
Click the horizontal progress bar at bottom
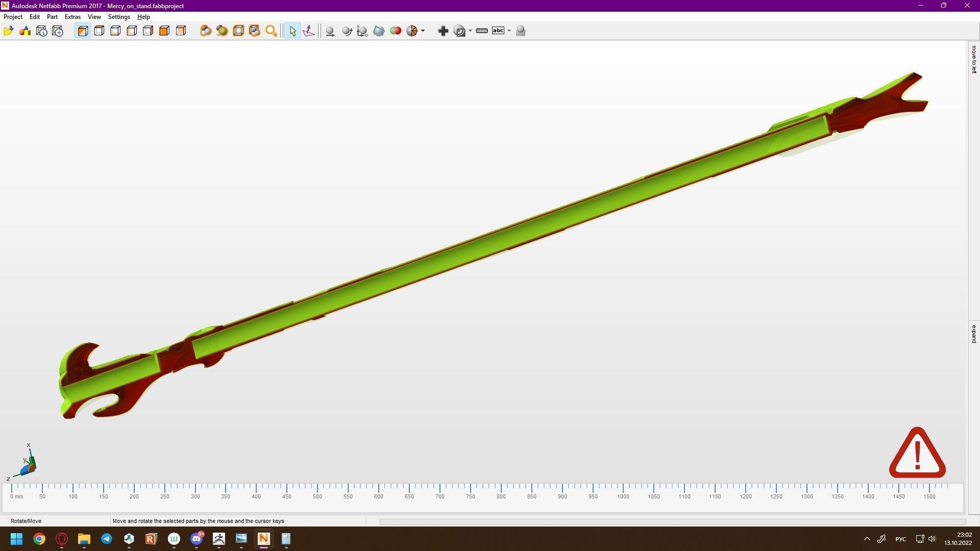pos(672,521)
